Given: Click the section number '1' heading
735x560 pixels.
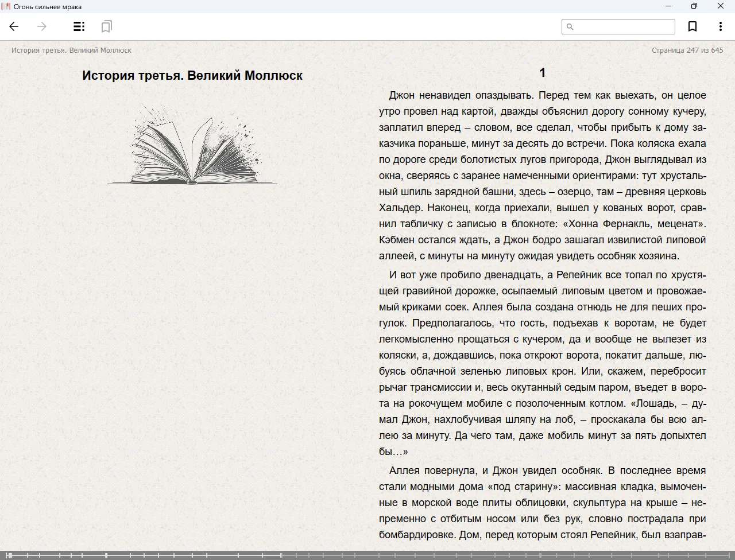Looking at the screenshot, I should 542,72.
